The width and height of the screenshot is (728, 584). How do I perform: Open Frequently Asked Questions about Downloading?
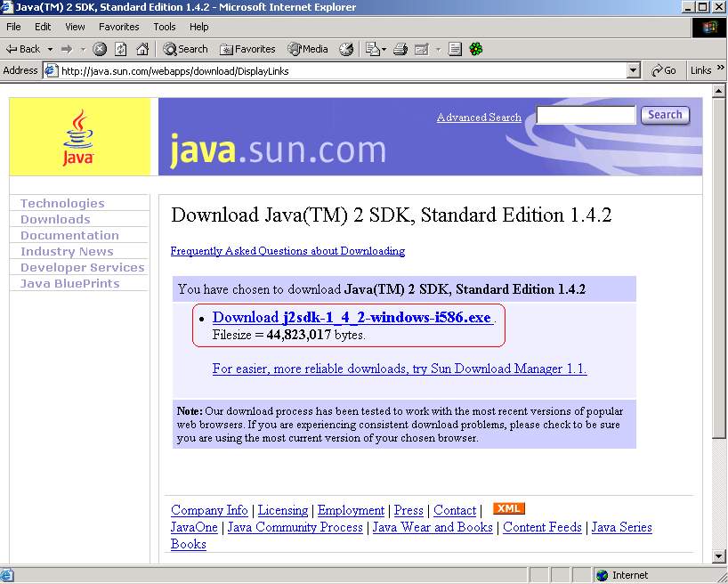(287, 251)
